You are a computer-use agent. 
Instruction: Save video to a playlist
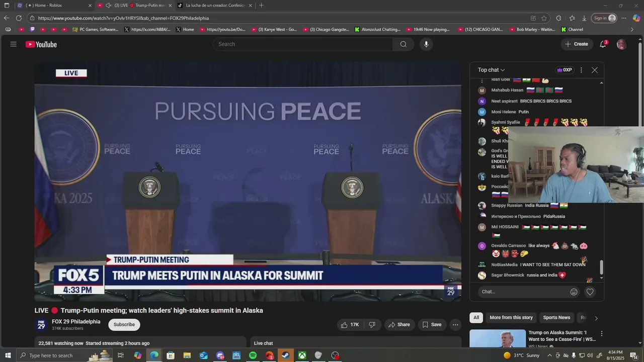pos(432,325)
